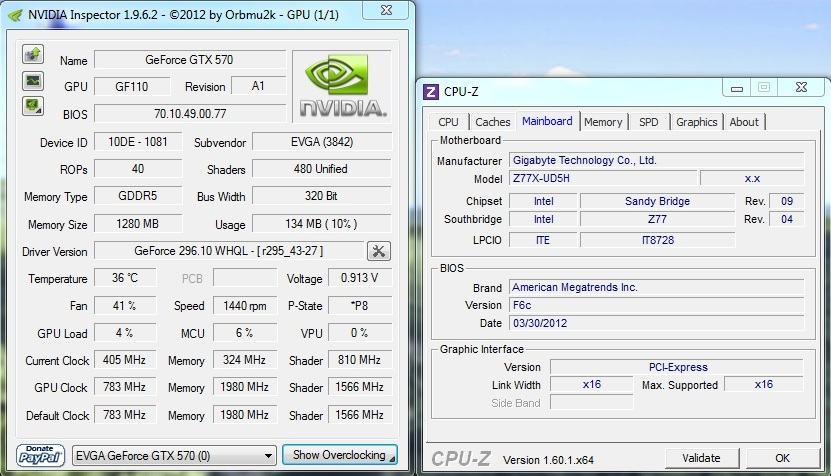The width and height of the screenshot is (831, 476).
Task: Click the BIOS version 70.10.49.00.77 field
Action: pos(190,113)
